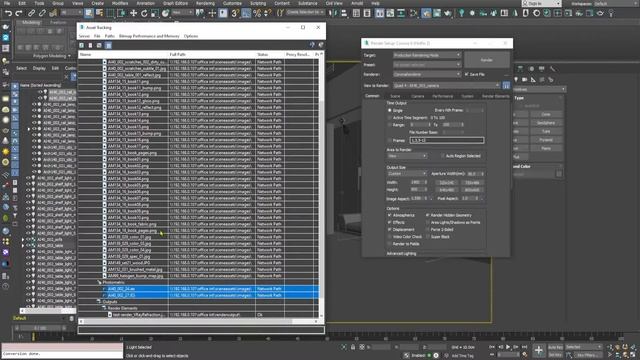This screenshot has width=640, height=360.
Task: Collapse the Photometric group in Asset Tracking
Action: tap(99, 282)
